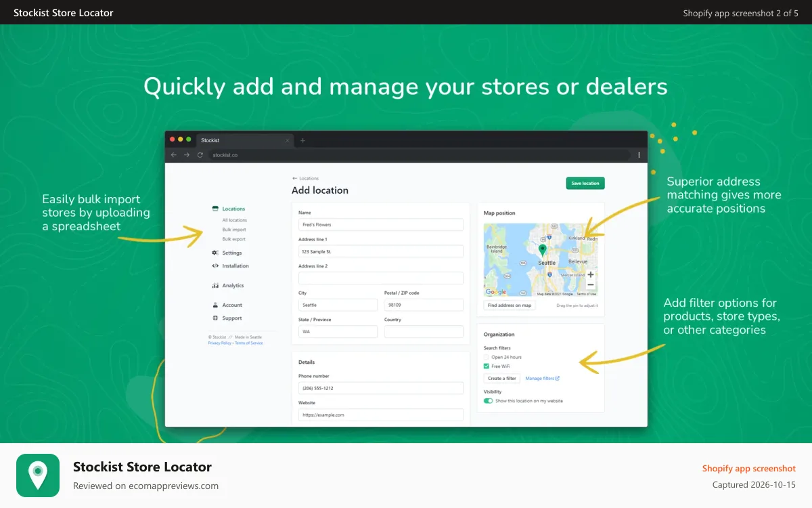
Task: Open the Manage filters link
Action: pos(542,379)
